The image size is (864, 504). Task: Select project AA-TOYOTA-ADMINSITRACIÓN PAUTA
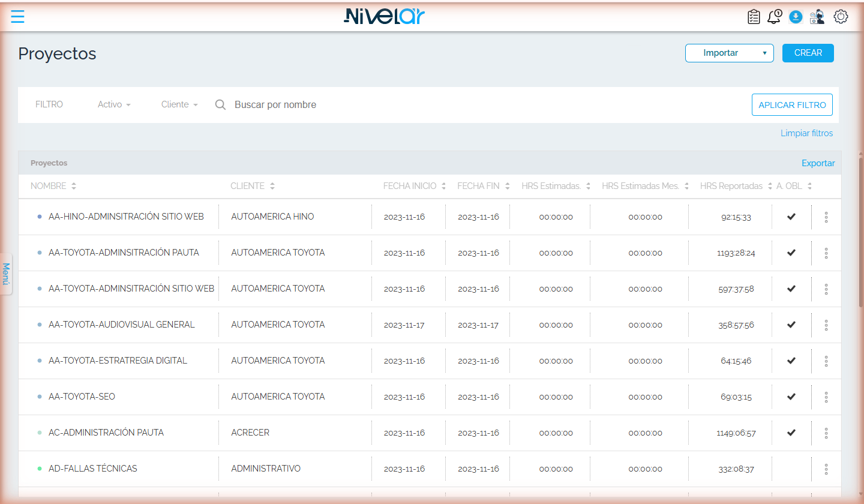(124, 253)
